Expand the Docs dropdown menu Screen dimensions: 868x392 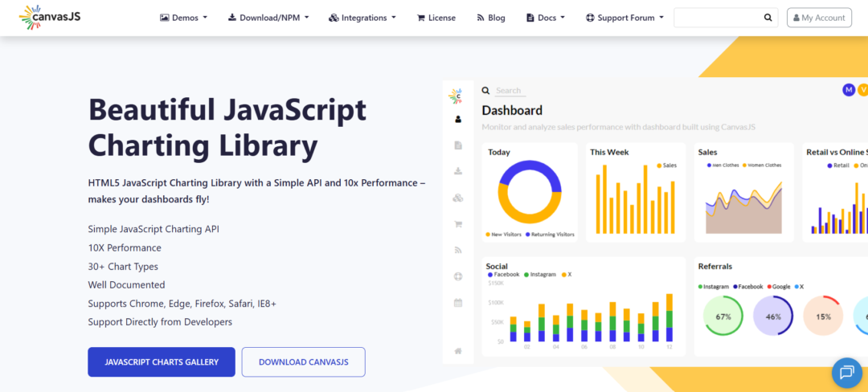[546, 18]
